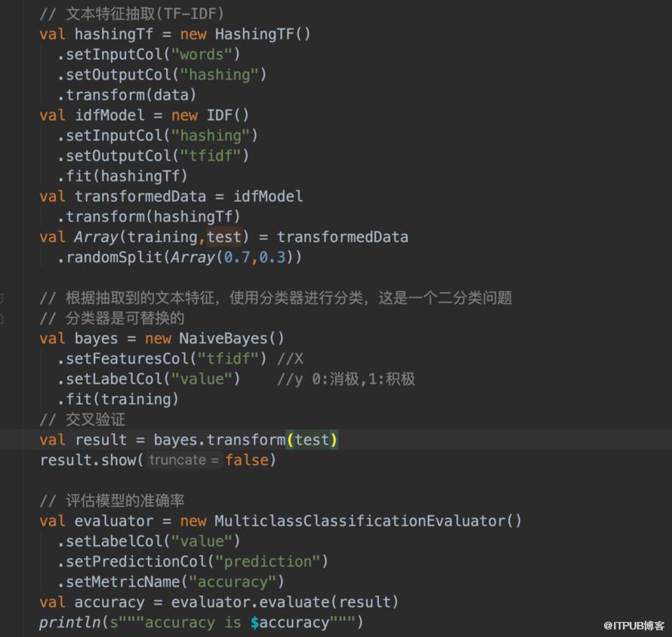This screenshot has height=637, width=672.
Task: Click the '//X' trailing comment
Action: [x=290, y=359]
